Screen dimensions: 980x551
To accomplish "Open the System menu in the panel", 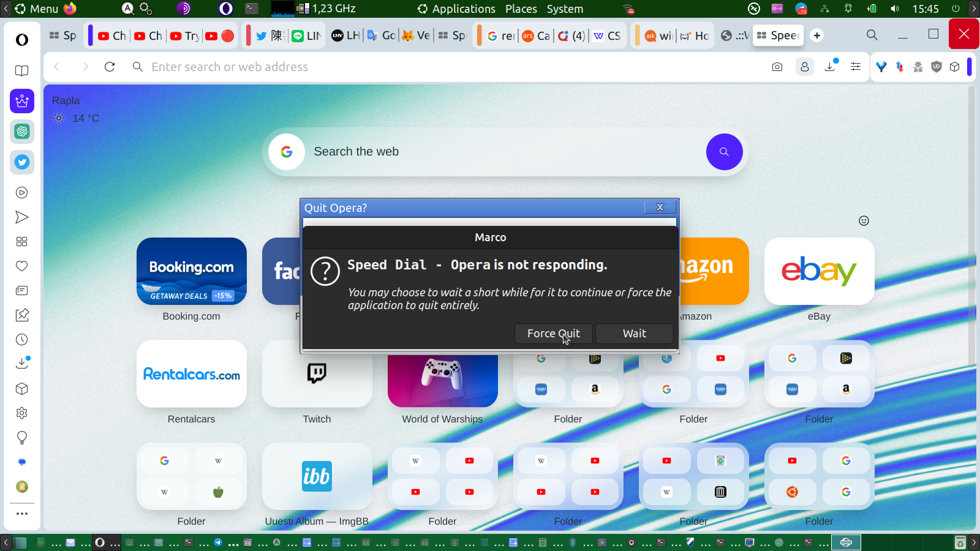I will (565, 9).
